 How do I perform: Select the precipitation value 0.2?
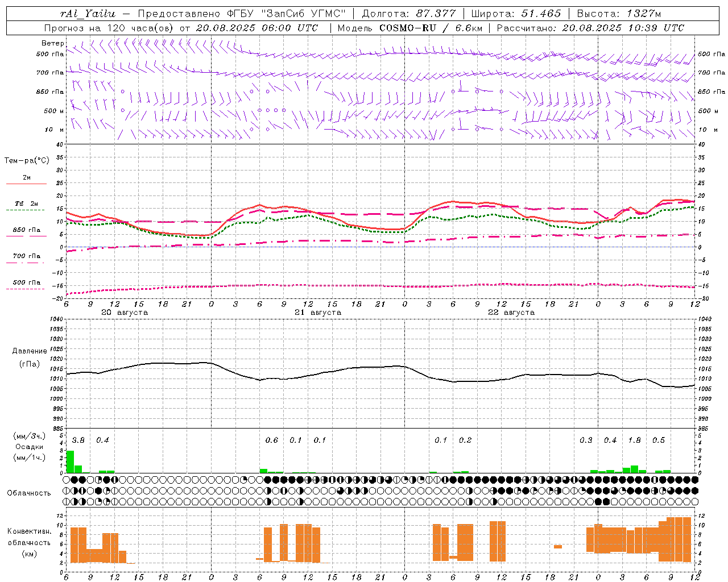click(465, 440)
